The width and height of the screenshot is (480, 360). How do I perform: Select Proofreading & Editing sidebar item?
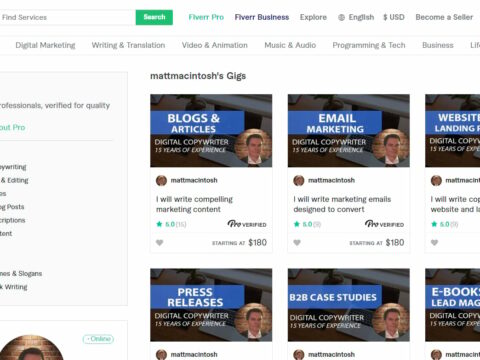(14, 180)
